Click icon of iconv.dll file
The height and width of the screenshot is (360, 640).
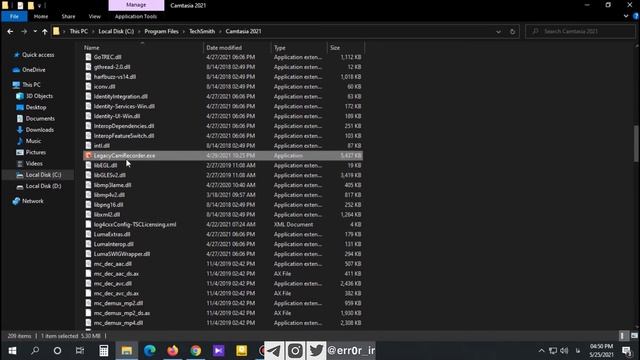click(88, 87)
